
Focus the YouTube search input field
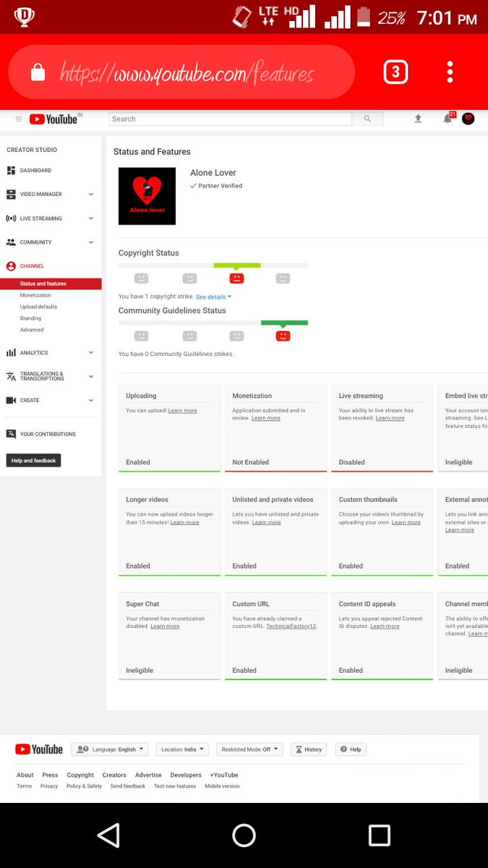point(231,119)
